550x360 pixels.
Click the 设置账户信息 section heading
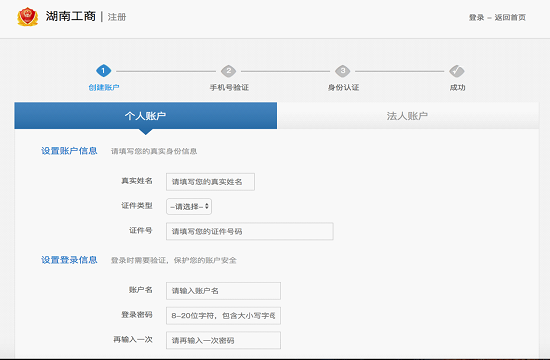tap(69, 151)
